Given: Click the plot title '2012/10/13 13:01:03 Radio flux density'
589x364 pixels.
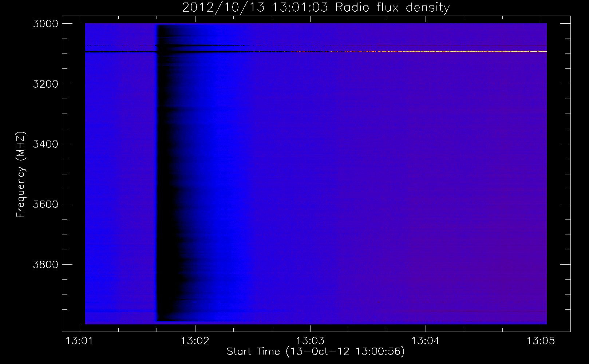Looking at the screenshot, I should click(316, 8).
